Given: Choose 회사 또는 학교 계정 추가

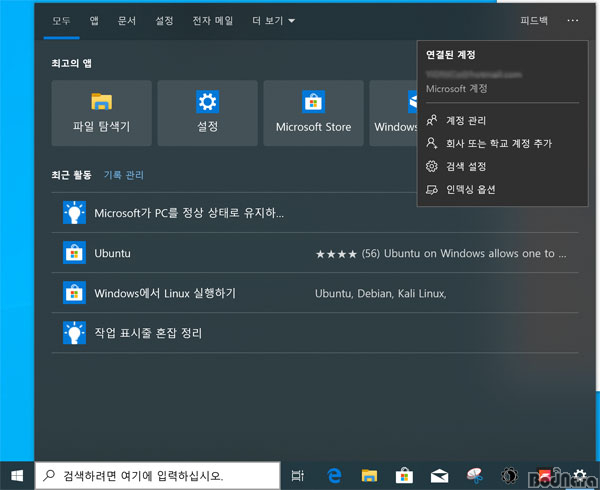Looking at the screenshot, I should pos(502,143).
